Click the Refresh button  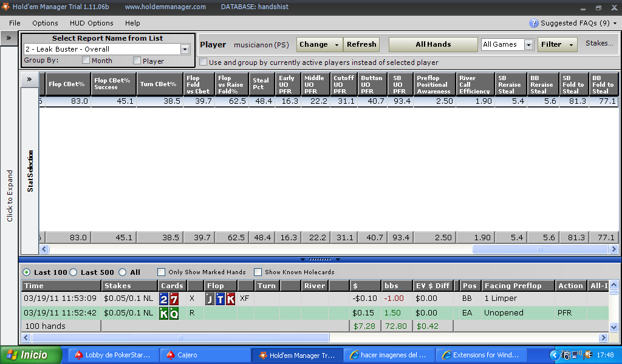tap(361, 44)
